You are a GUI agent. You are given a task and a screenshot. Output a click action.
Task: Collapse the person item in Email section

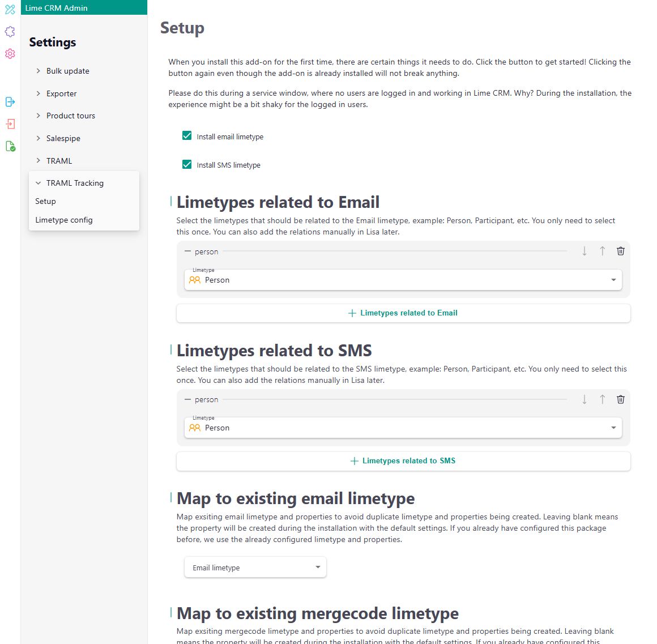[188, 251]
